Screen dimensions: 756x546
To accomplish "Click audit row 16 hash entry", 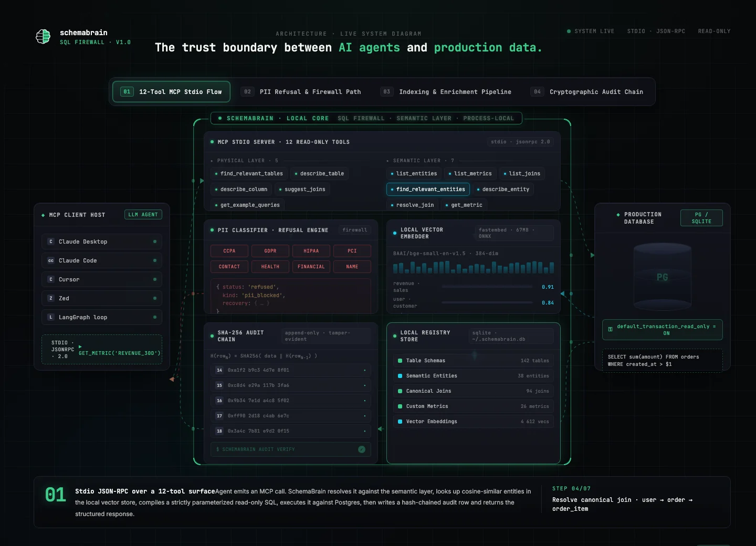I will click(291, 401).
